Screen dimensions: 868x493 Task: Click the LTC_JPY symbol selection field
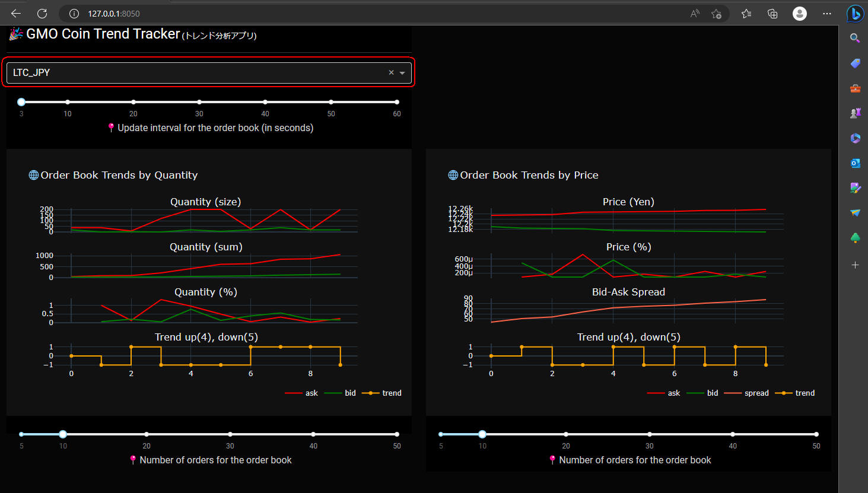[209, 72]
